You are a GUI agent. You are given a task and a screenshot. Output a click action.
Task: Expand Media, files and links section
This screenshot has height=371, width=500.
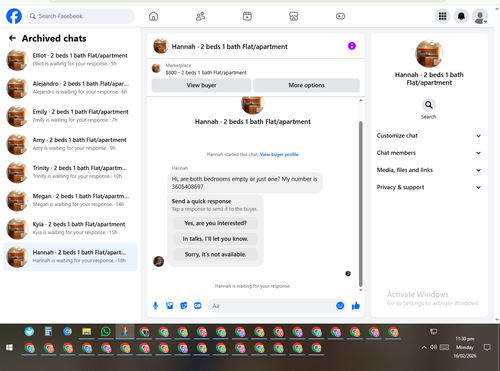[429, 170]
